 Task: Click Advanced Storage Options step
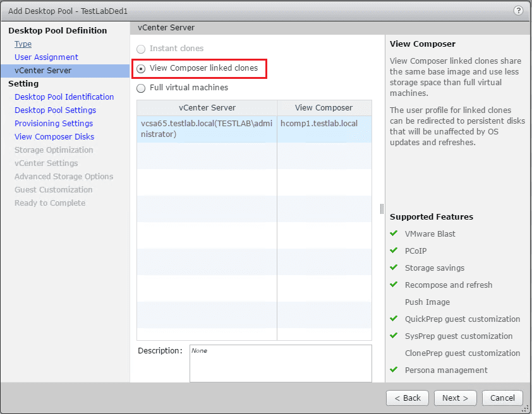click(64, 176)
